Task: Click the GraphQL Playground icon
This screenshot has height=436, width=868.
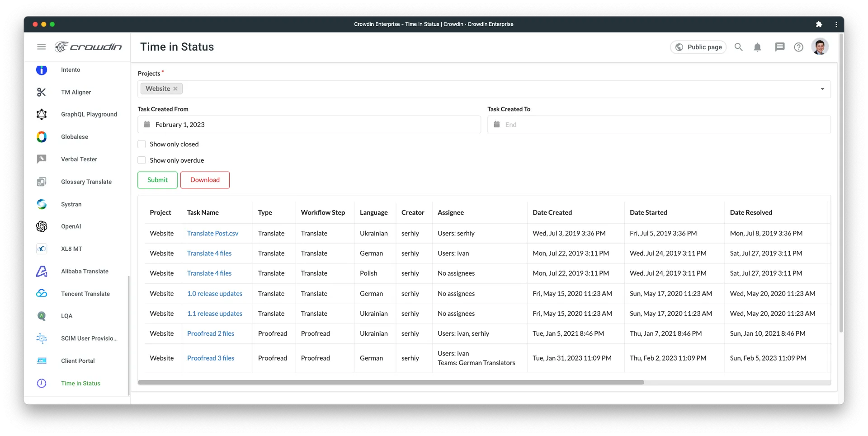Action: click(x=42, y=114)
